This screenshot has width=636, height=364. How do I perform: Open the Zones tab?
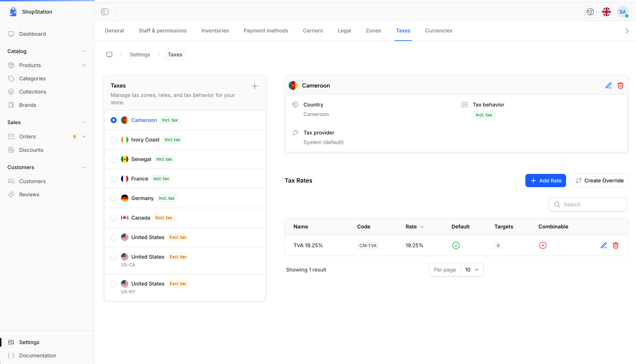coord(373,31)
